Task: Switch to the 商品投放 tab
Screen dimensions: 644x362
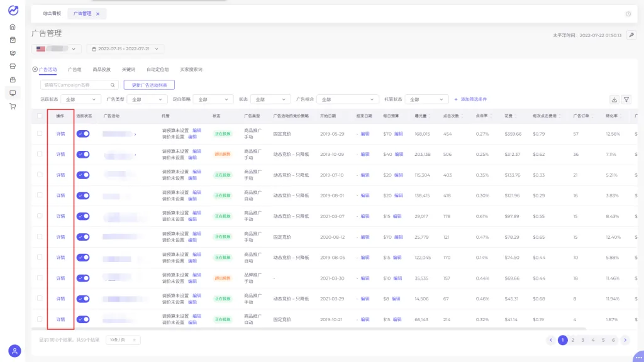Action: pyautogui.click(x=101, y=69)
